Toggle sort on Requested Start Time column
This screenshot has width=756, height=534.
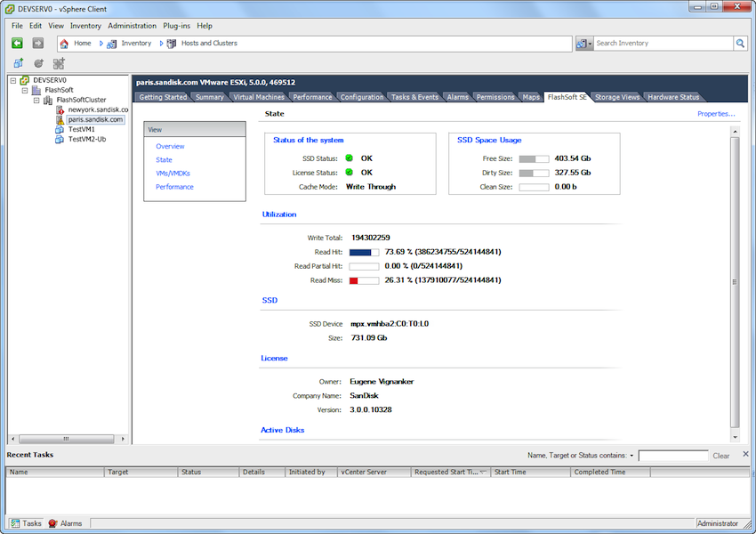coord(450,473)
